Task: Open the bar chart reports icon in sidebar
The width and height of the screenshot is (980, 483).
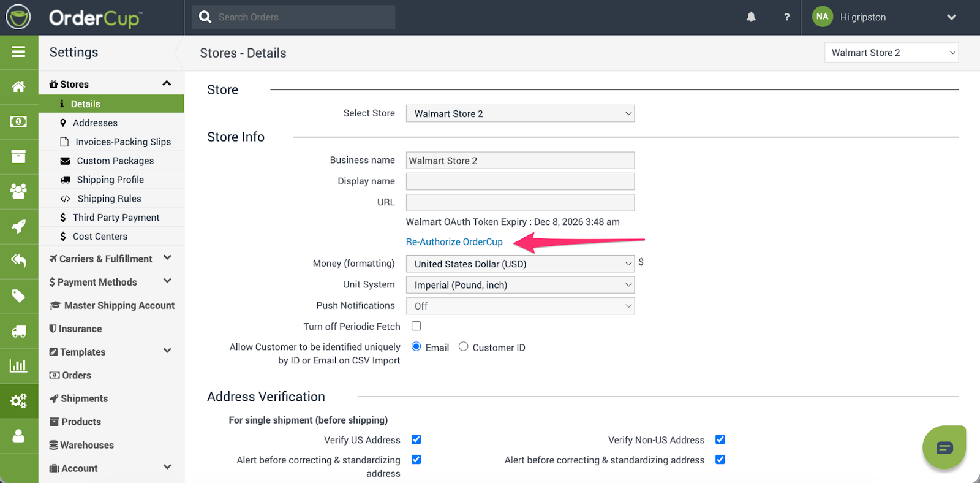Action: click(x=18, y=366)
